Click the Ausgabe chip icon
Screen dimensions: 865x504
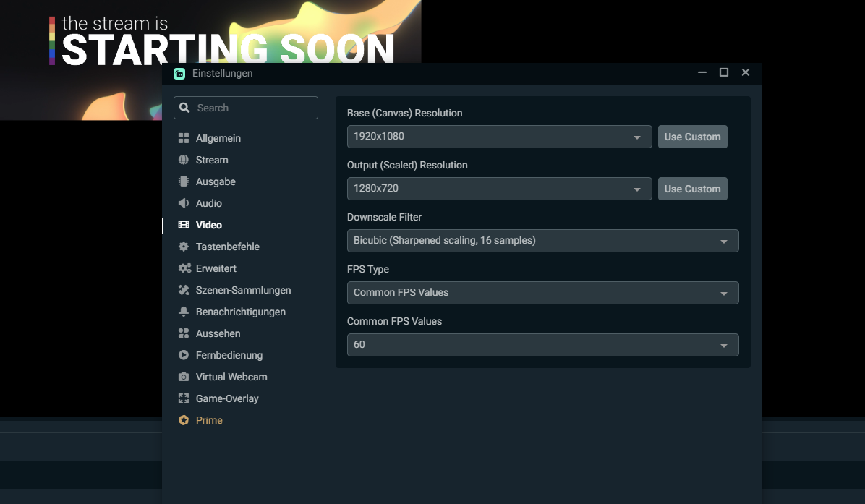[184, 181]
